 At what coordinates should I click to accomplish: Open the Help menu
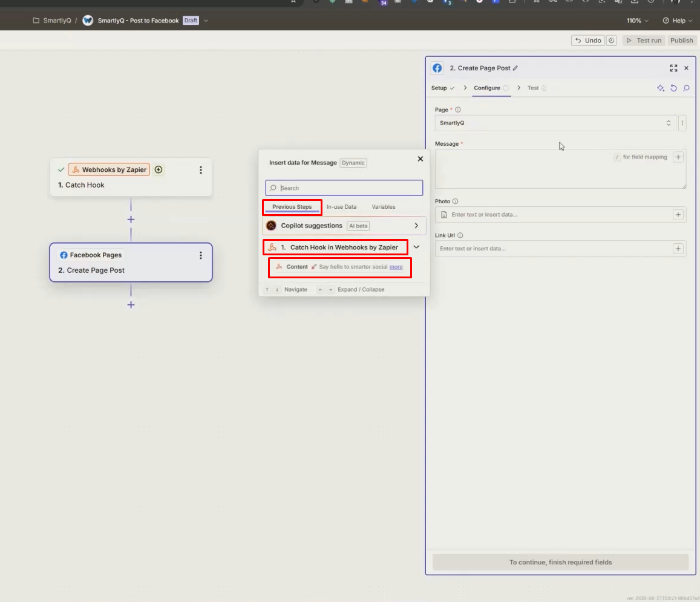[677, 21]
